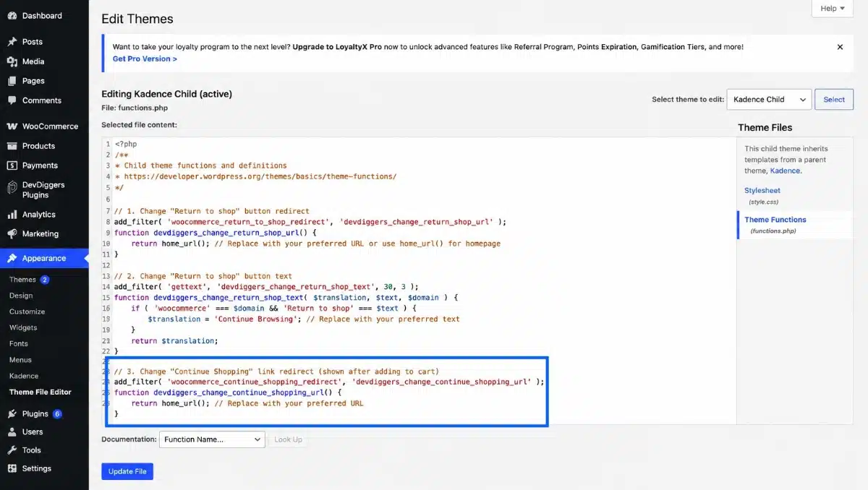Open the Fonts submenu item

19,343
